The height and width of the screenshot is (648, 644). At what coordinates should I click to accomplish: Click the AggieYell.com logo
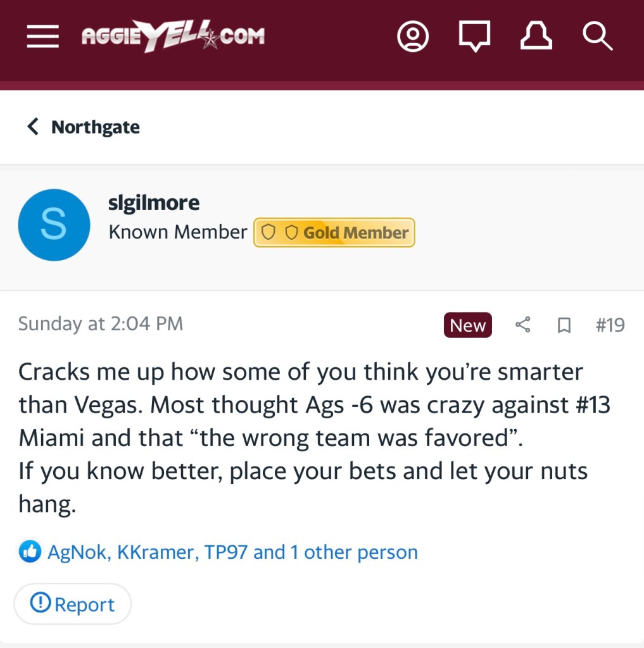[173, 37]
